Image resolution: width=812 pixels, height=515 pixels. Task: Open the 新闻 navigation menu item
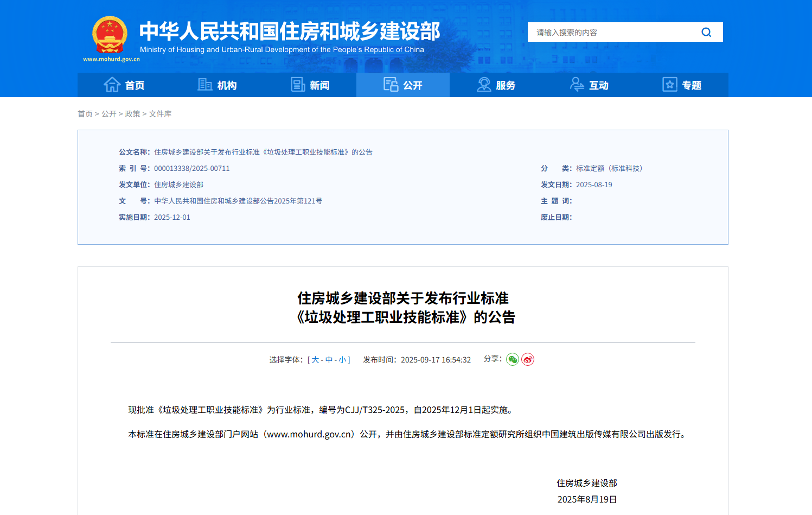click(x=319, y=85)
